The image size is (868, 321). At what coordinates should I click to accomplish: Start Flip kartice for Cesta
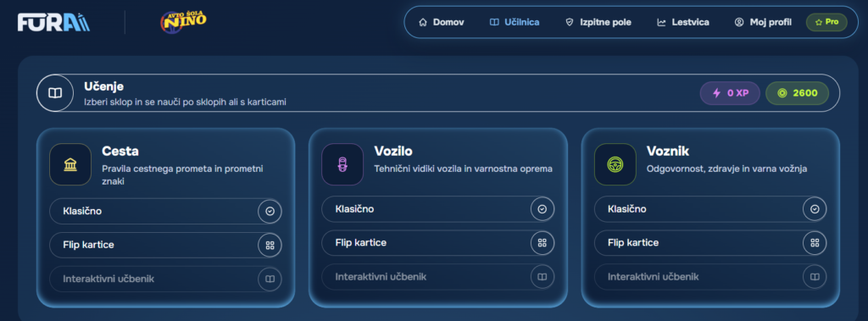click(x=165, y=245)
